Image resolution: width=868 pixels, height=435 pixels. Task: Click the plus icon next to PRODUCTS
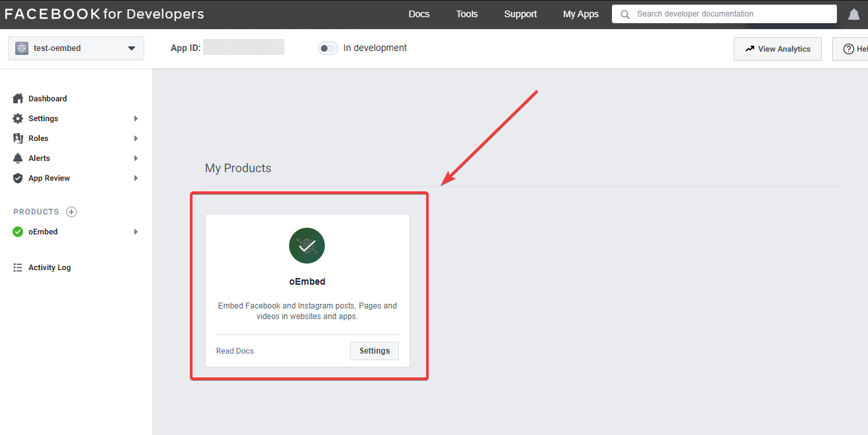[71, 211]
